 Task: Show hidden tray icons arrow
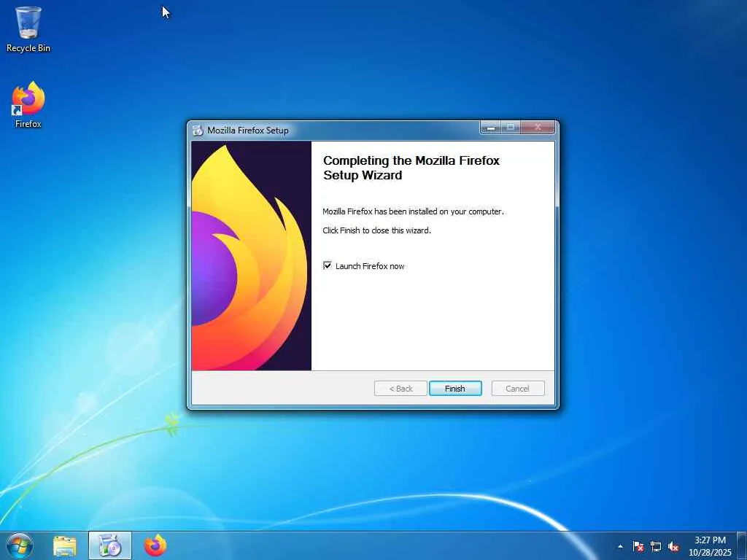tap(620, 546)
